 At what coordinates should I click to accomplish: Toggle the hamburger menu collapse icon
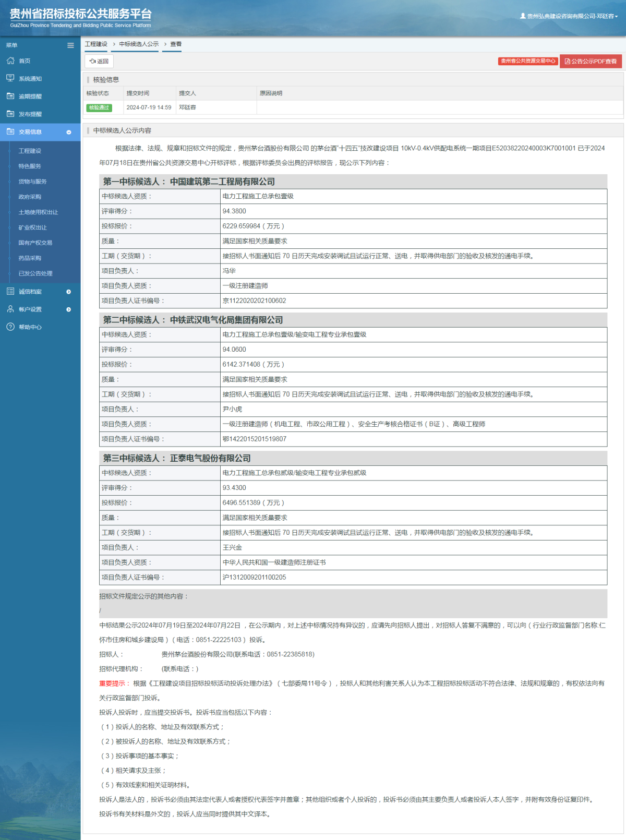pyautogui.click(x=70, y=45)
